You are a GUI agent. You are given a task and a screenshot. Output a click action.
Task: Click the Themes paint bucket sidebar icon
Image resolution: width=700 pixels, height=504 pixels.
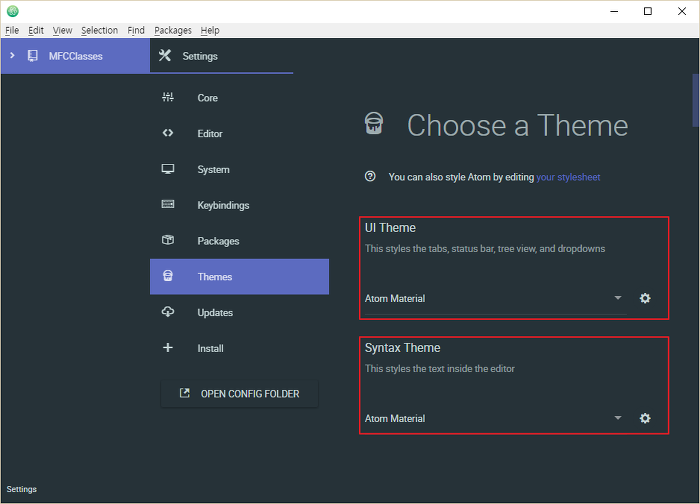[168, 276]
